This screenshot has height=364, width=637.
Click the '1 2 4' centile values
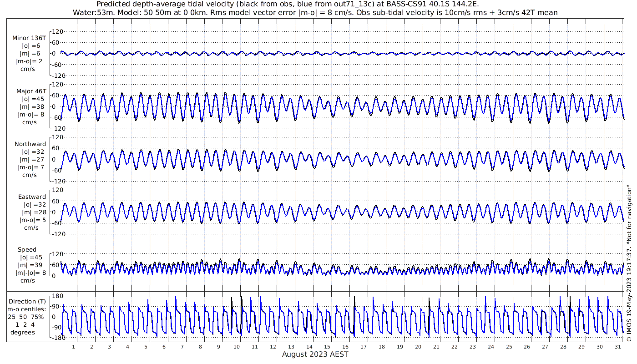(x=25, y=324)
